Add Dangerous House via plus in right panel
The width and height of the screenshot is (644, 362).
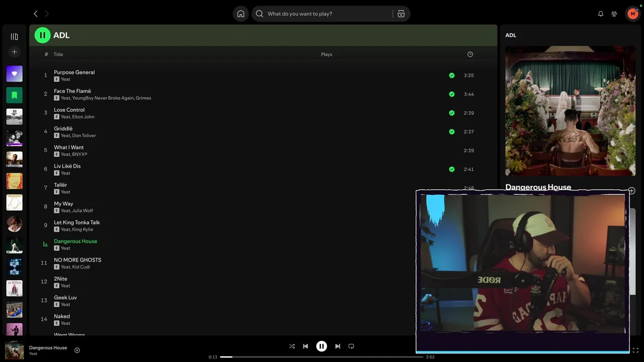631,191
